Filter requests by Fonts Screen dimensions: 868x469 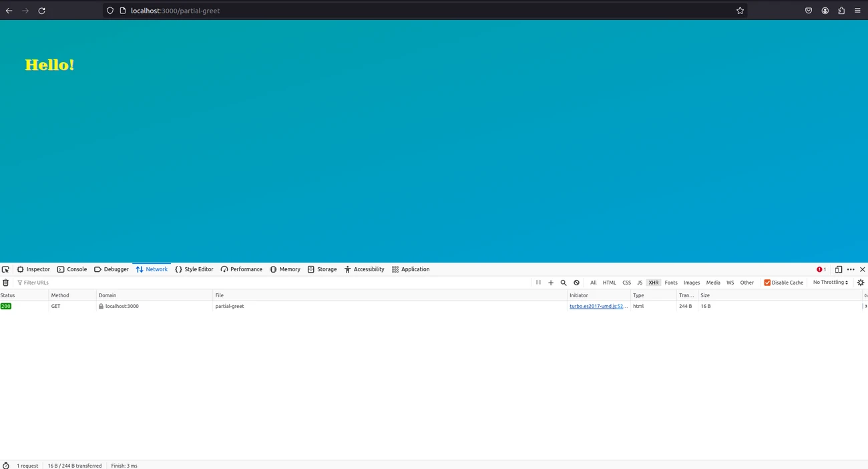(671, 283)
